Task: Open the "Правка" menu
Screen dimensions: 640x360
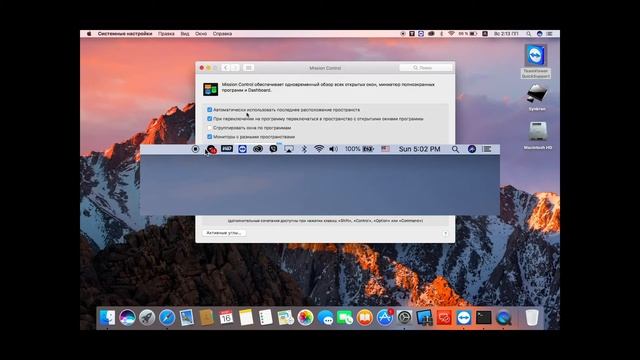Action: coord(166,34)
